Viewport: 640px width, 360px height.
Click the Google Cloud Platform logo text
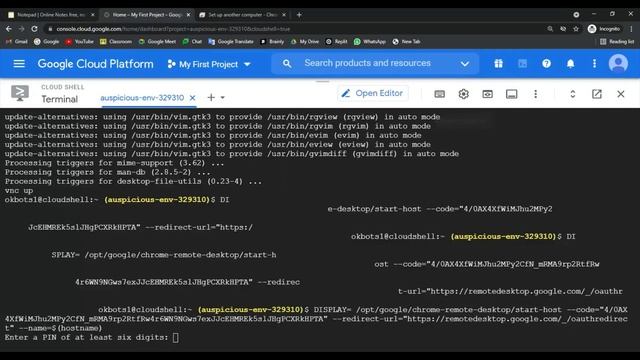click(96, 64)
